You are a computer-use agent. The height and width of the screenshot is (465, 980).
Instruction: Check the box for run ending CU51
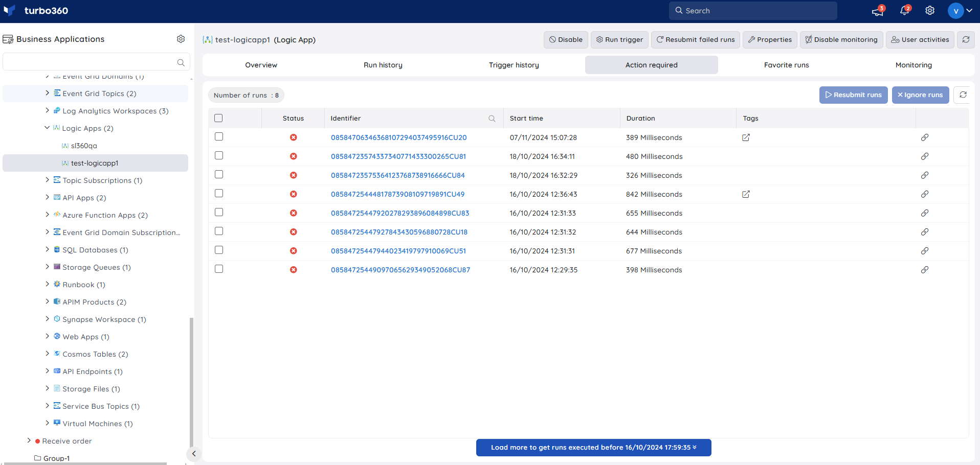point(219,250)
